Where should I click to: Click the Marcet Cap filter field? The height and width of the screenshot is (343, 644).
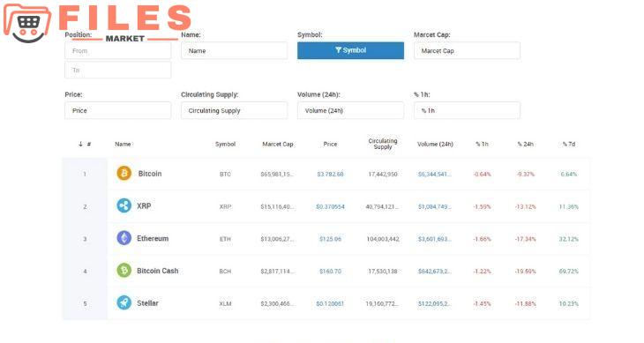(x=467, y=50)
